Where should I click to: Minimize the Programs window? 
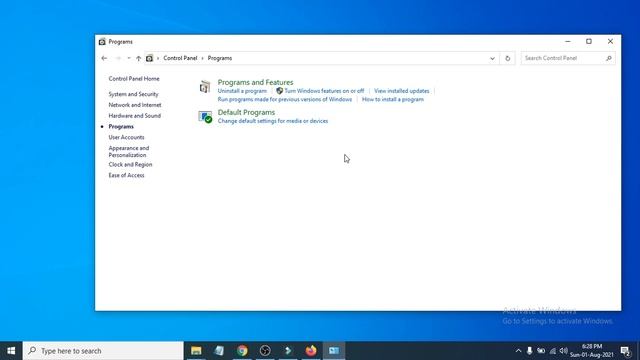(568, 42)
